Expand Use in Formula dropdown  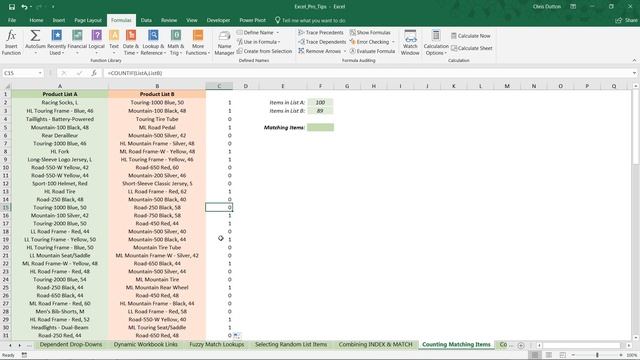279,42
